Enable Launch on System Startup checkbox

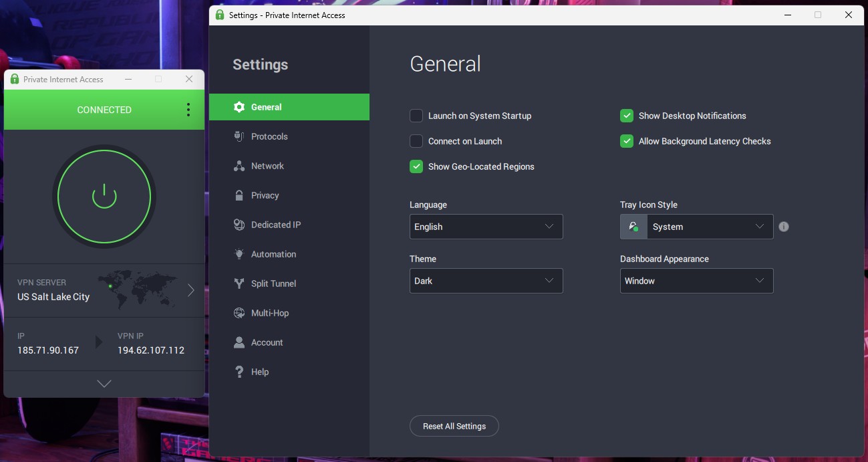416,116
